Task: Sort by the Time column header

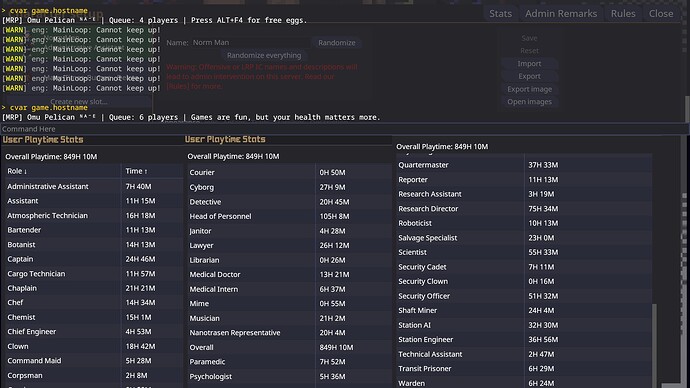Action: [x=152, y=171]
